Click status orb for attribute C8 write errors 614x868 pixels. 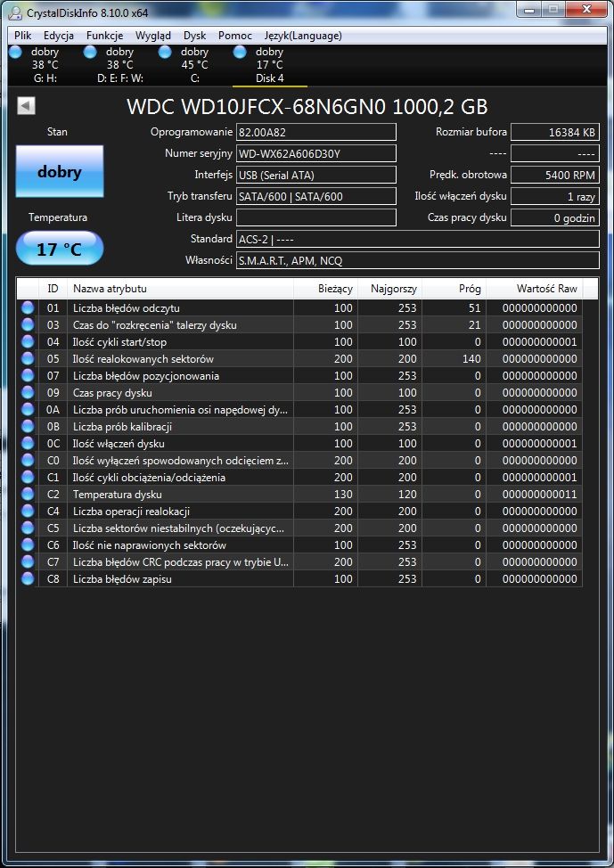27,579
